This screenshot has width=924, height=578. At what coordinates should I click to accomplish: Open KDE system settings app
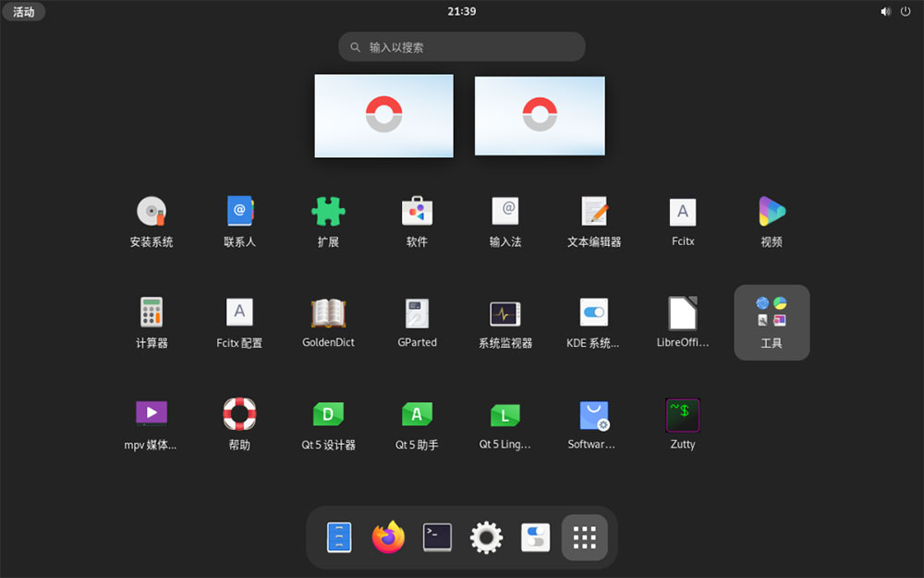(x=593, y=322)
